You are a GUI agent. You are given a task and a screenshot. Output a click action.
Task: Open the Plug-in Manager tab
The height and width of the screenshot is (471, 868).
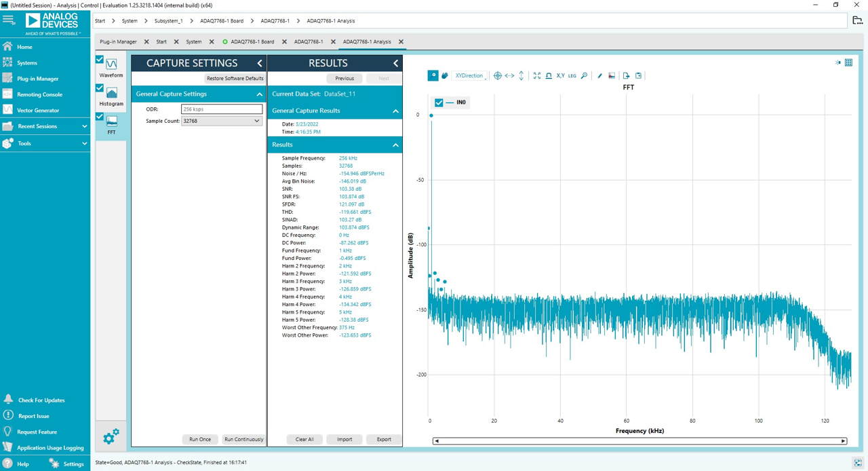(119, 41)
